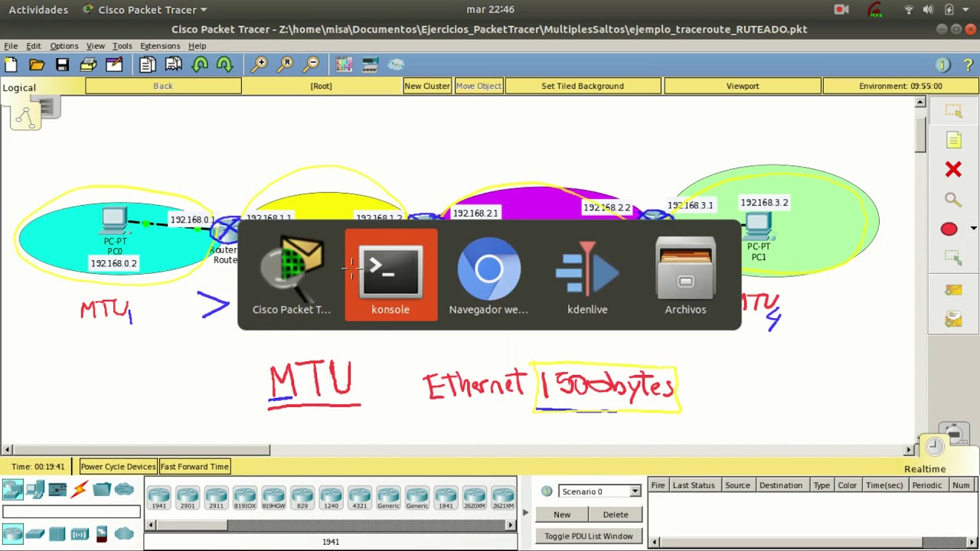Switch to Navegador web in the app switcher
This screenshot has width=980, height=551.
[x=488, y=275]
